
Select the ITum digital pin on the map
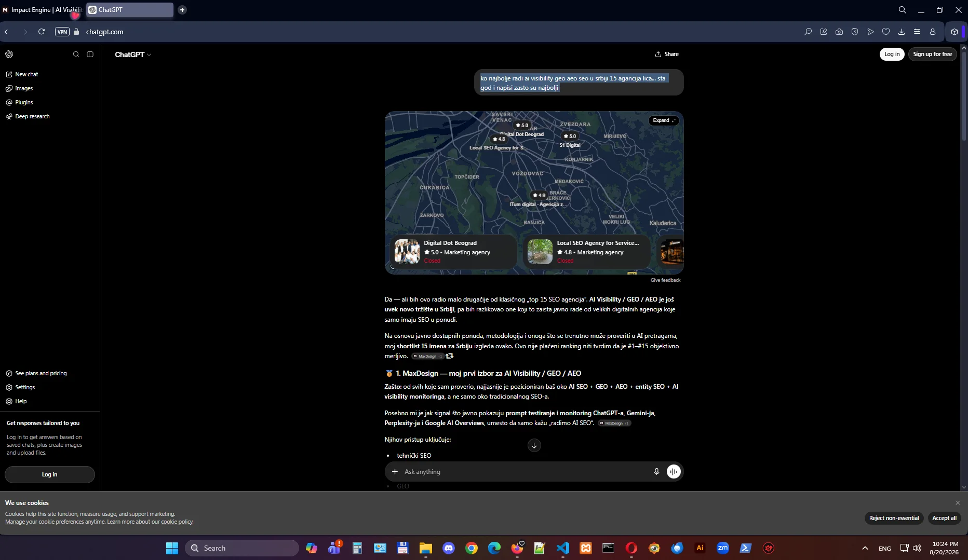point(539,196)
